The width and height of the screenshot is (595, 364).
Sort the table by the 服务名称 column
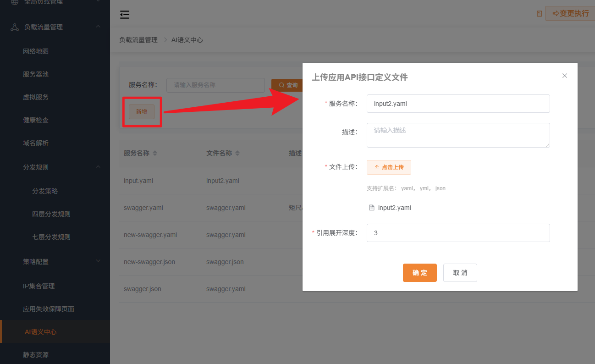click(x=155, y=153)
